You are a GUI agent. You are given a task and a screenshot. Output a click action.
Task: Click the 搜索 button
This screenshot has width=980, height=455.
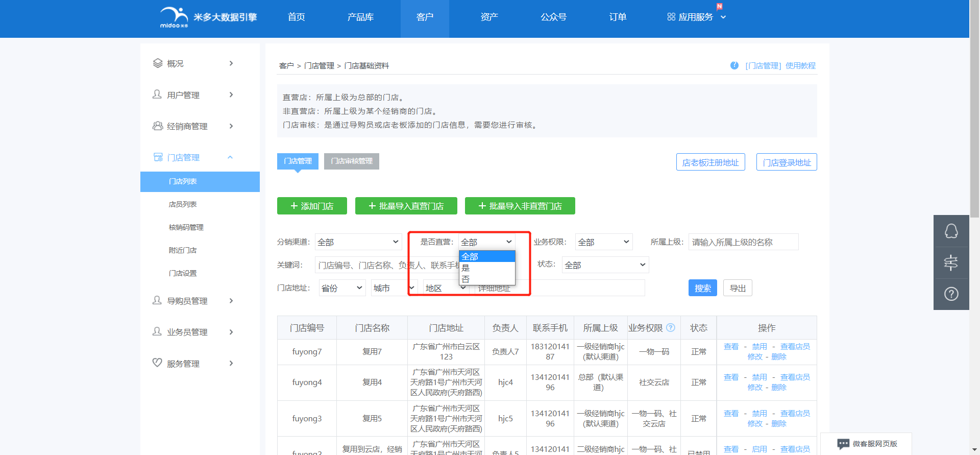click(703, 288)
